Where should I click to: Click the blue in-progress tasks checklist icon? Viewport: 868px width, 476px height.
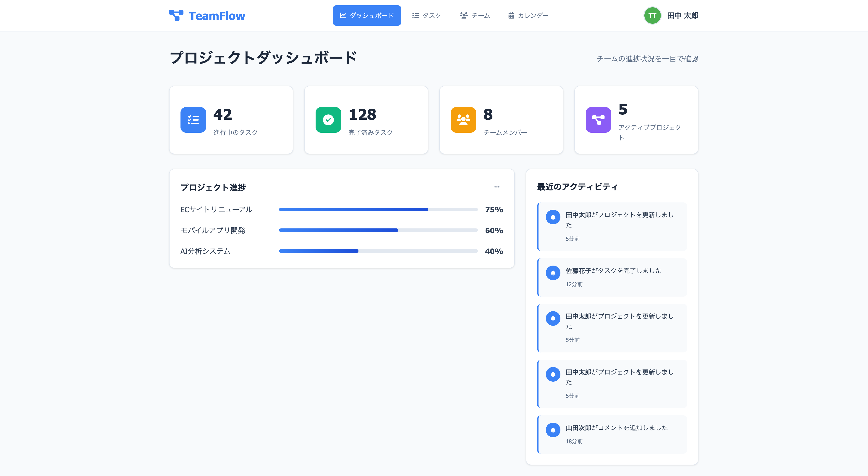tap(193, 120)
